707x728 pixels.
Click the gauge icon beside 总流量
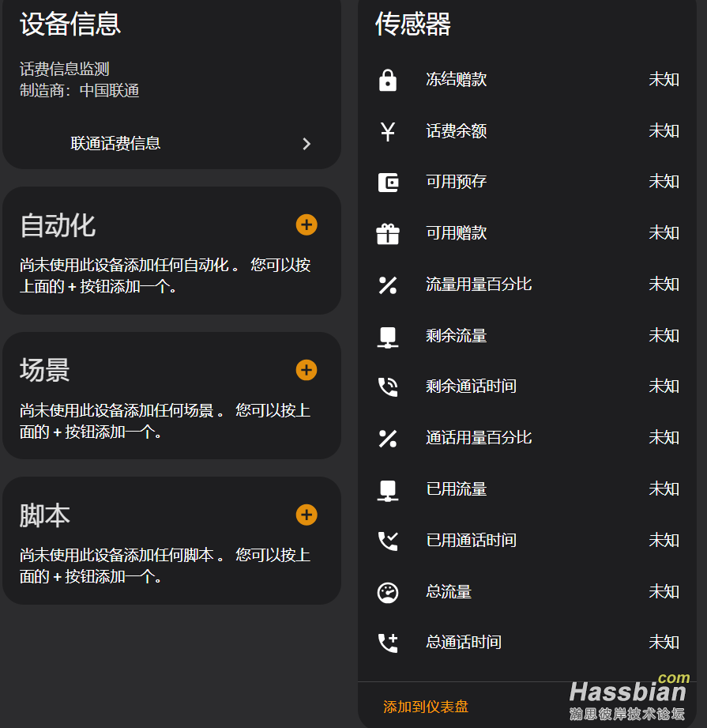click(x=388, y=592)
